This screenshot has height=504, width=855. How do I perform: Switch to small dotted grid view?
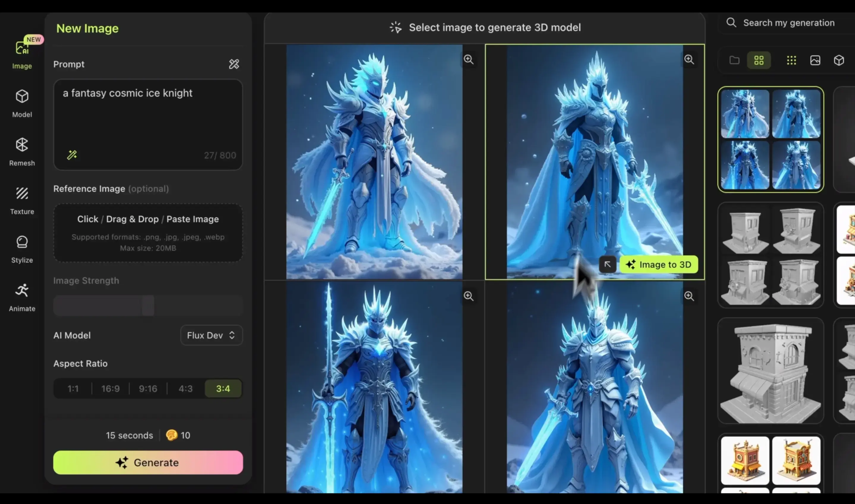tap(791, 61)
